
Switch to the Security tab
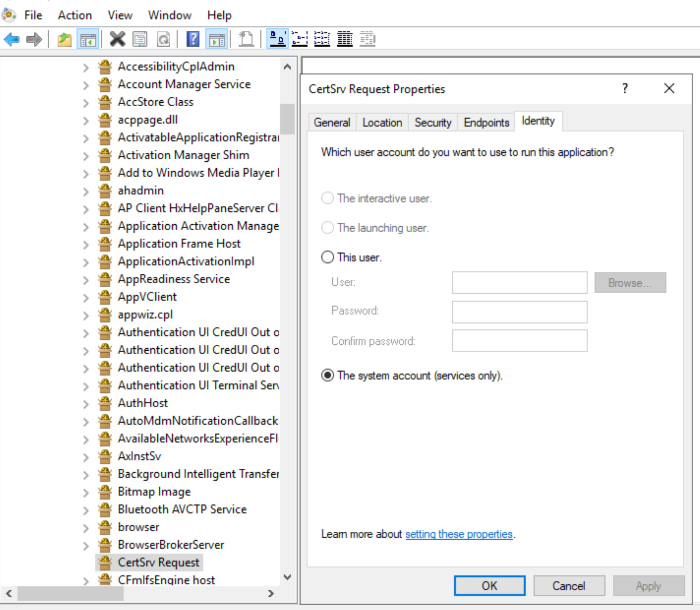click(x=433, y=122)
